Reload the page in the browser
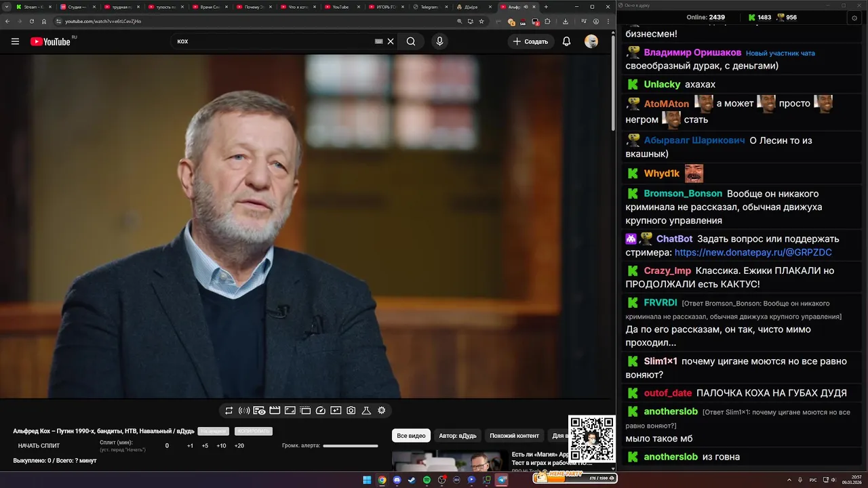This screenshot has width=868, height=488. tap(31, 21)
